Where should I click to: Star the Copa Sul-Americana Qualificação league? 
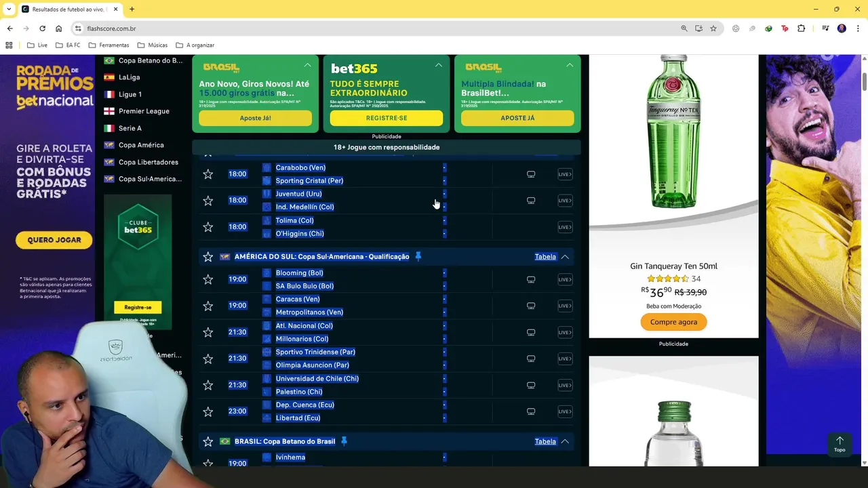tap(208, 257)
